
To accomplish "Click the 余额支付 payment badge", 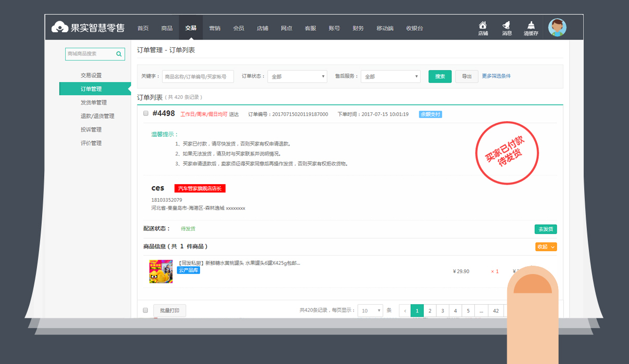I will coord(431,113).
